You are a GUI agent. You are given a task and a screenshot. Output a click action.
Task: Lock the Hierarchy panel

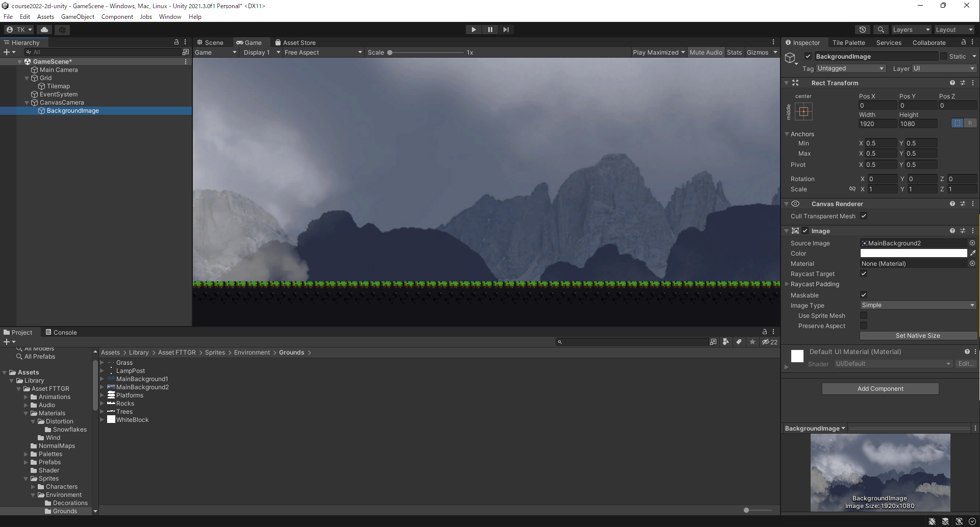(x=177, y=42)
